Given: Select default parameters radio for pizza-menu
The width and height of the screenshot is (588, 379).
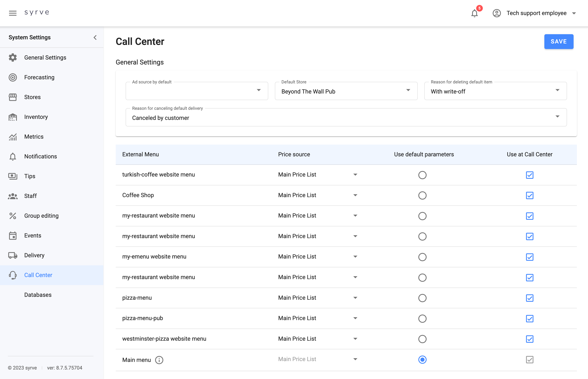Looking at the screenshot, I should point(422,298).
